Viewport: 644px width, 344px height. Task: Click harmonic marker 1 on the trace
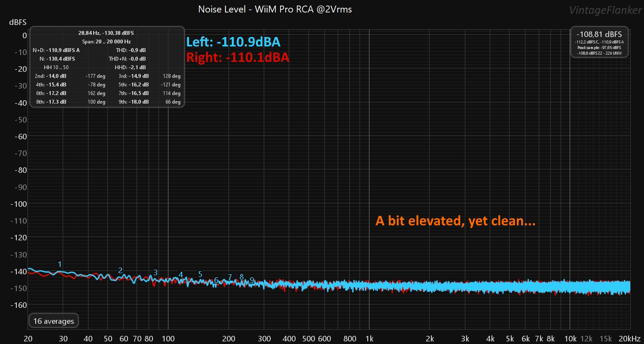[x=60, y=264]
